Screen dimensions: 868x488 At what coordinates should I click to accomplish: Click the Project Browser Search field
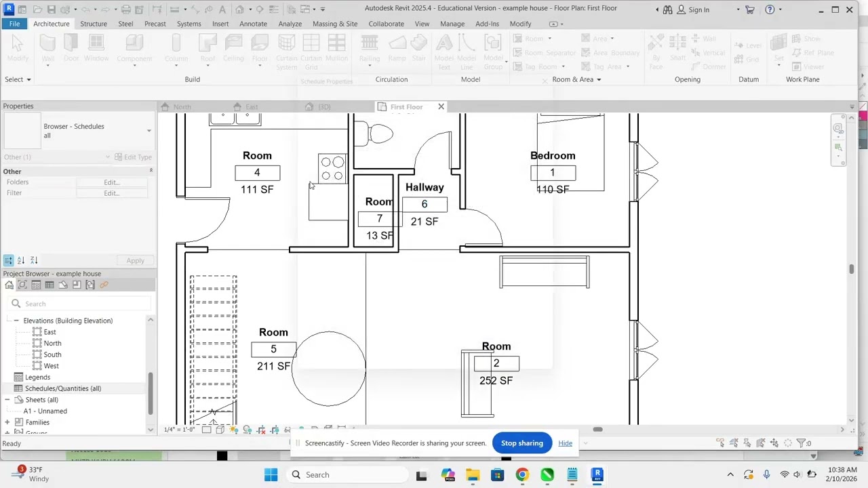[80, 304]
